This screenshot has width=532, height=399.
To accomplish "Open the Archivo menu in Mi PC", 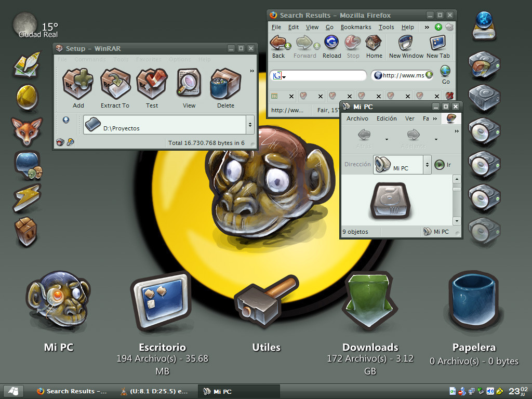I will point(357,118).
